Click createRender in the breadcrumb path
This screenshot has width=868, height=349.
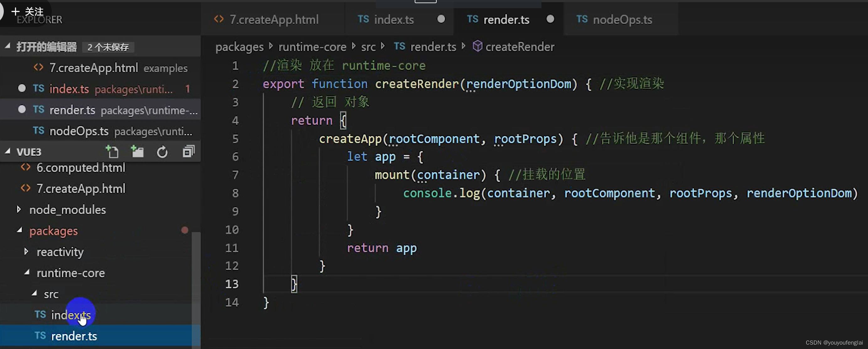pos(519,47)
